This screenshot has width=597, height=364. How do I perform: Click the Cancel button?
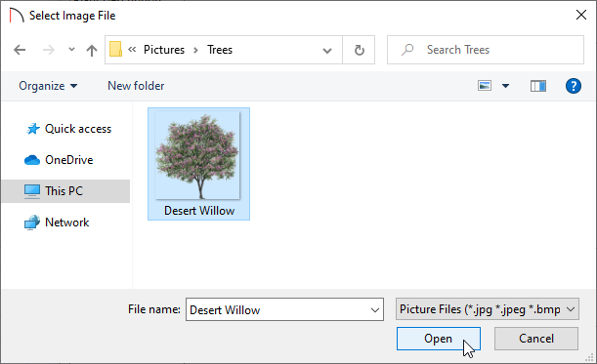point(536,339)
